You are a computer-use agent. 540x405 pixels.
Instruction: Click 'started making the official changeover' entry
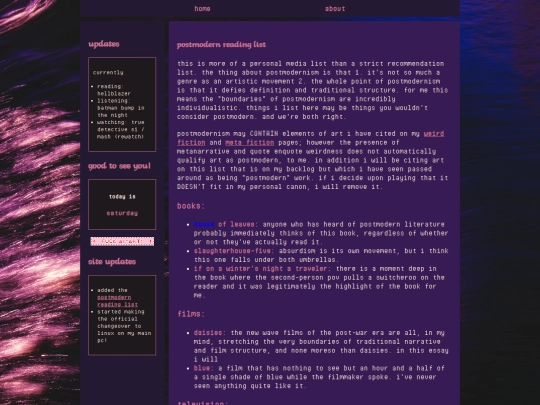pos(124,326)
